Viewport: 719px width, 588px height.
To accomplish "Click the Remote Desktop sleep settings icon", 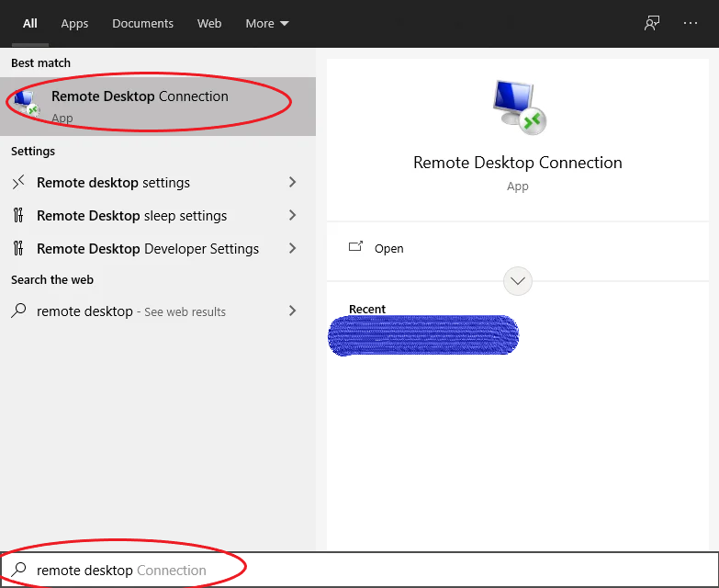I will 18,215.
